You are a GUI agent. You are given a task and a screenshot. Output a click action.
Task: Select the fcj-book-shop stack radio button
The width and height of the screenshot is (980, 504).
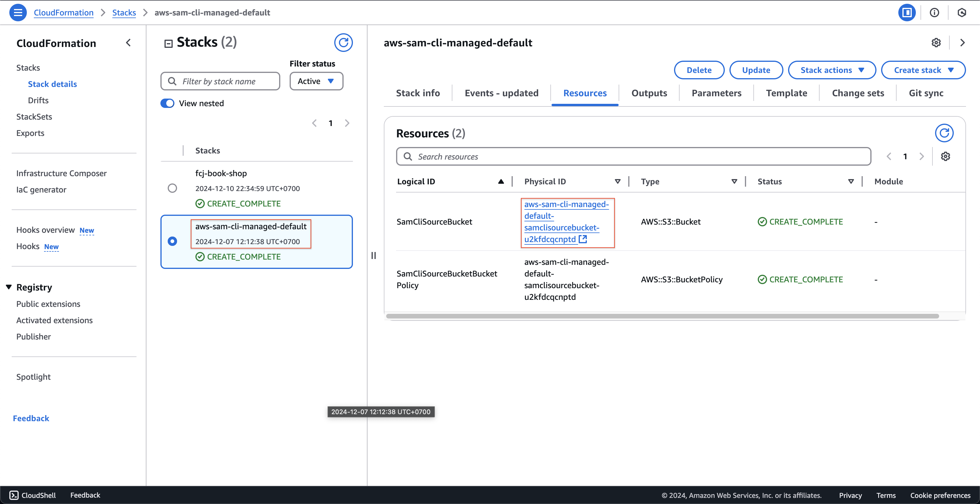point(172,188)
